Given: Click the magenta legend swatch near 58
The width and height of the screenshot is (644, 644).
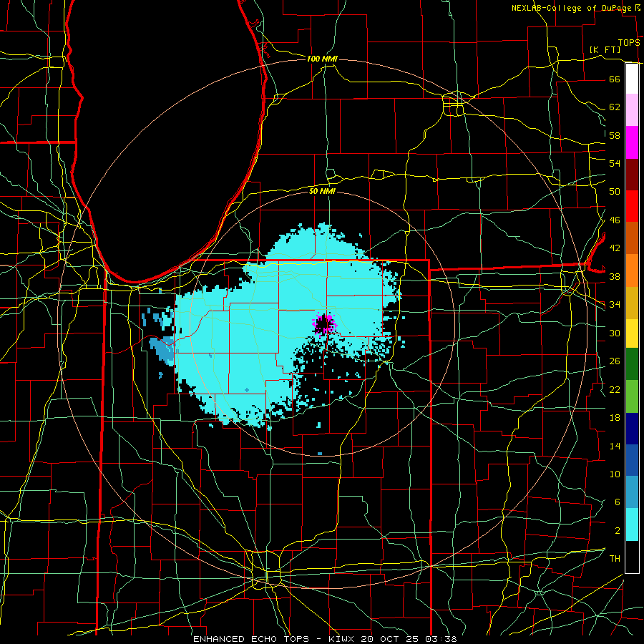Looking at the screenshot, I should click(632, 142).
